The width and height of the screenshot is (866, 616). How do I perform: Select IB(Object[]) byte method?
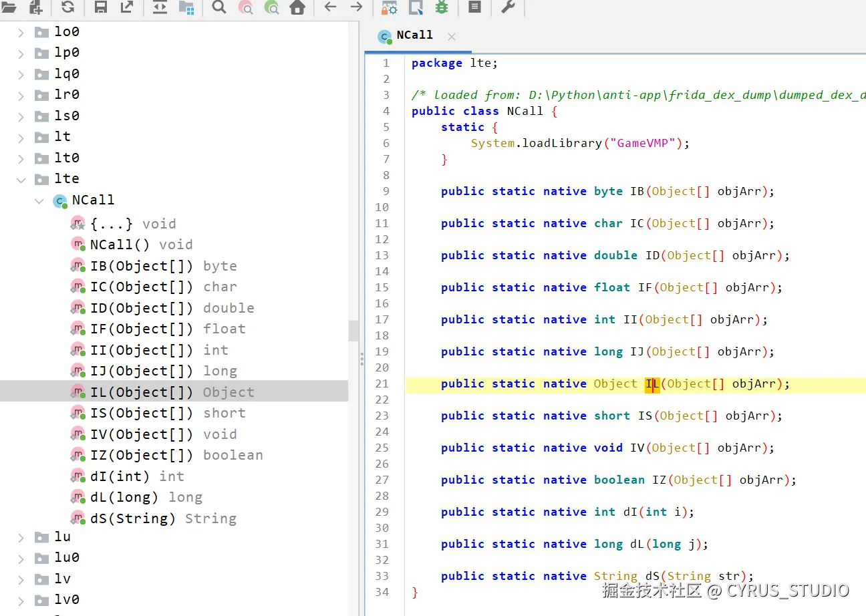pos(164,266)
